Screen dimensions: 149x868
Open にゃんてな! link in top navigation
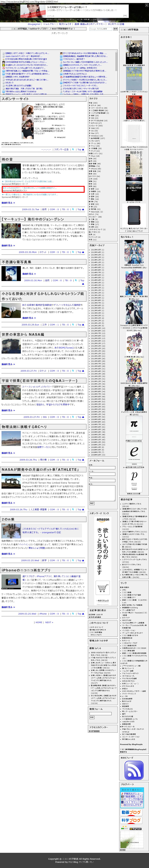tap(50, 24)
